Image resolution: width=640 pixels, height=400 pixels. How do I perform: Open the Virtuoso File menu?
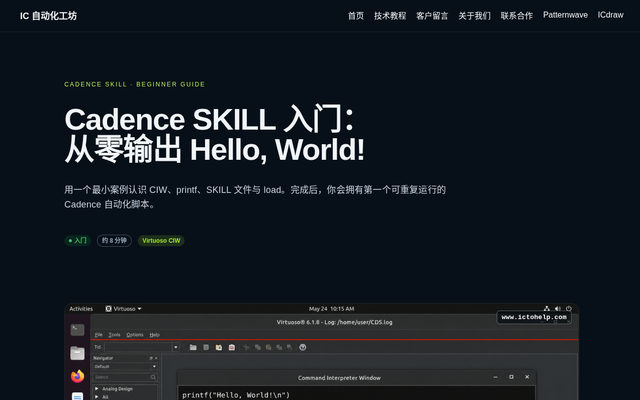click(99, 335)
